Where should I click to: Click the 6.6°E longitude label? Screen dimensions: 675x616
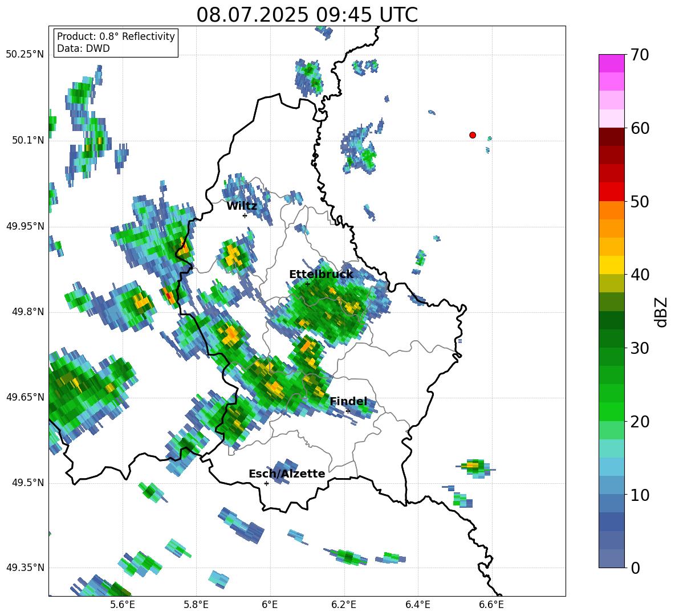pos(491,605)
